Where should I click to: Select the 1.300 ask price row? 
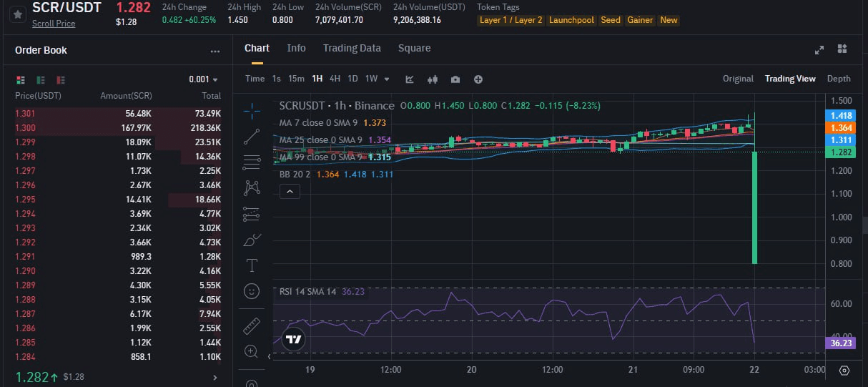[118, 128]
